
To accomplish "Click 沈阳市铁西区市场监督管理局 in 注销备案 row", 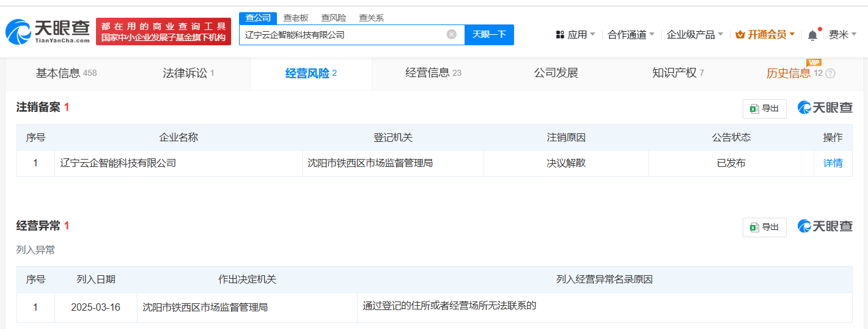I will 370,163.
